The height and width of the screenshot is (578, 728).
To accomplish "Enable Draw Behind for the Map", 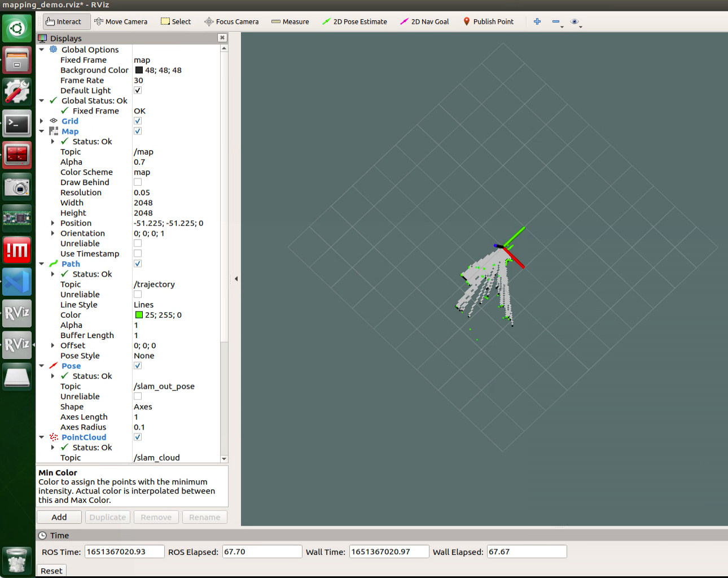I will (137, 182).
